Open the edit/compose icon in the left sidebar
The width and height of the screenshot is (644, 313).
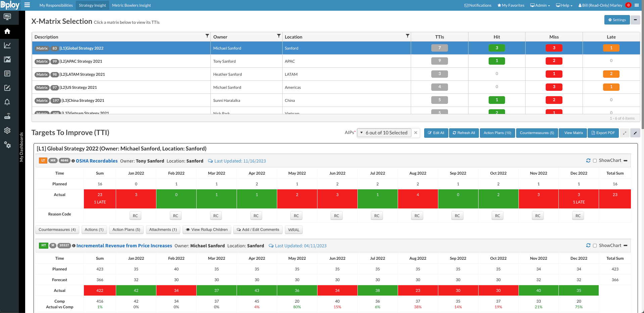(7, 88)
